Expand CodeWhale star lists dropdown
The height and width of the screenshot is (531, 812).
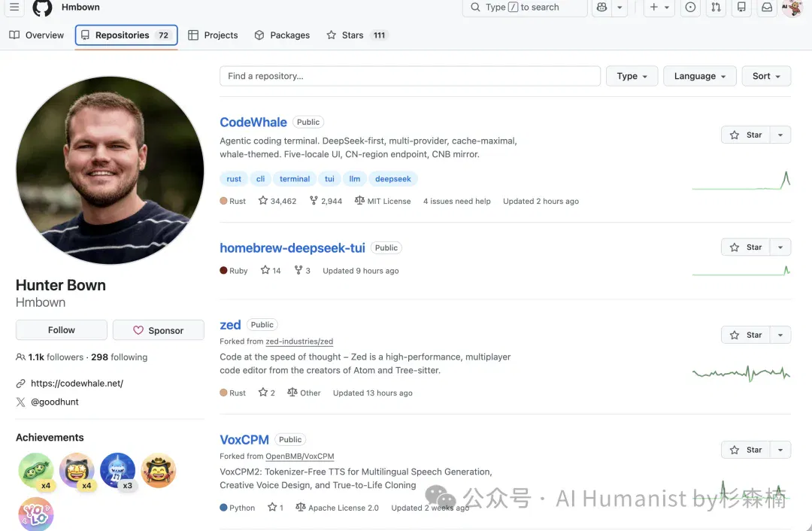(x=780, y=135)
